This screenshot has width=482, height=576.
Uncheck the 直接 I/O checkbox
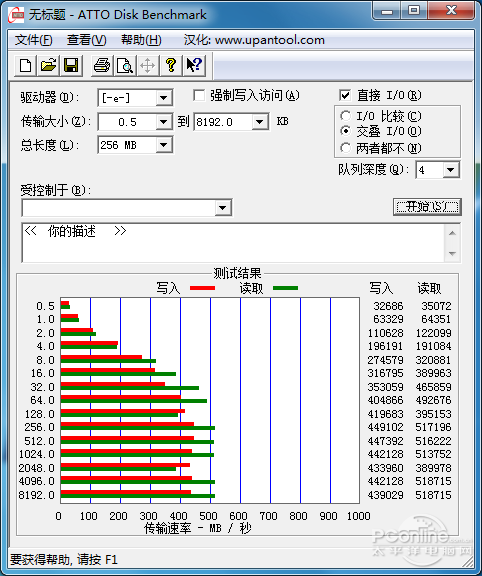[x=345, y=96]
